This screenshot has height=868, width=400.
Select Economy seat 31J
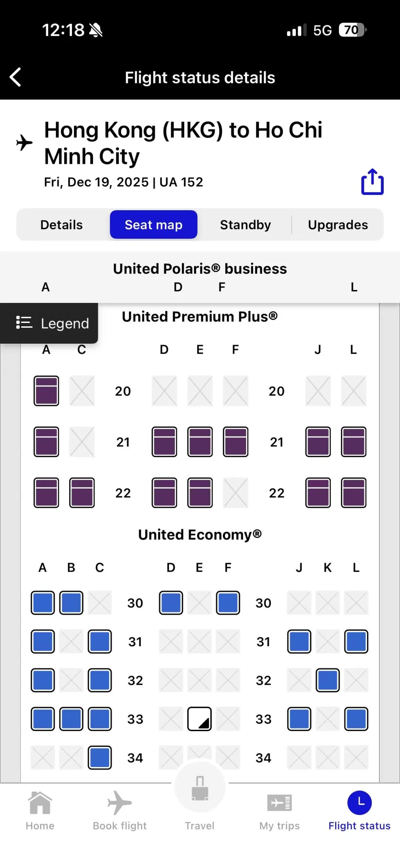pos(299,641)
